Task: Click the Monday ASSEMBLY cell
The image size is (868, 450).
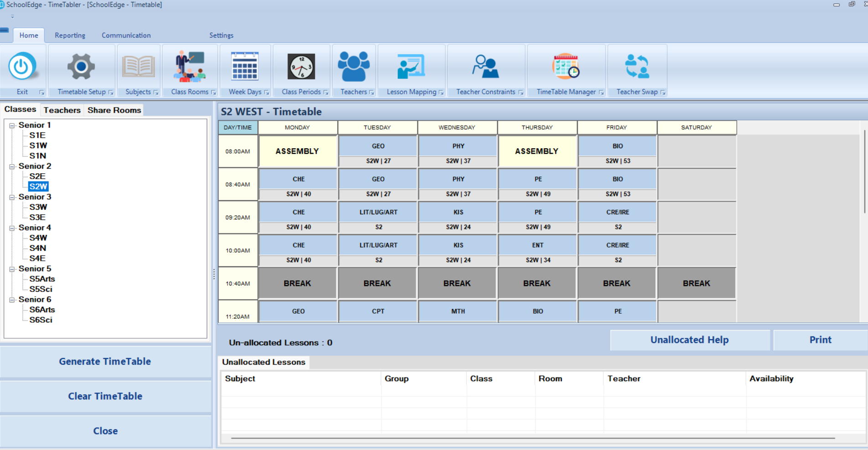Action: point(298,151)
